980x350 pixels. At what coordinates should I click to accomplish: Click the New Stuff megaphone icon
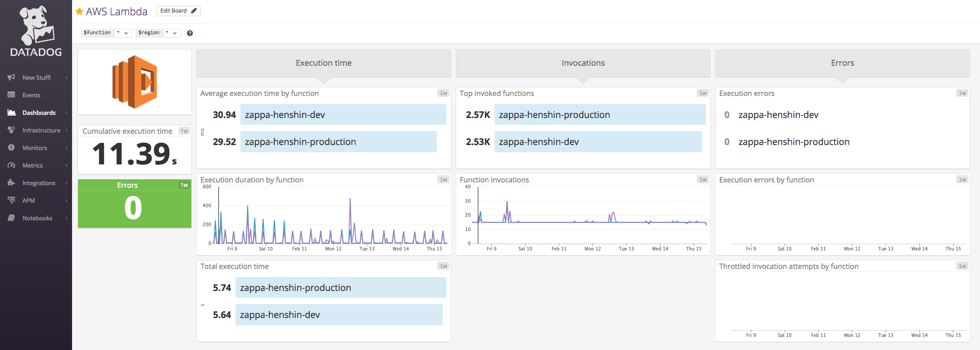point(12,77)
